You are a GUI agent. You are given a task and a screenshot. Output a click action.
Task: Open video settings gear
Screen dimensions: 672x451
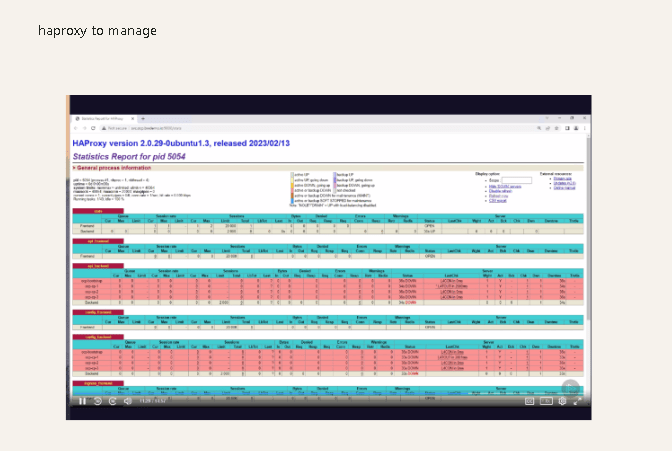coord(562,401)
